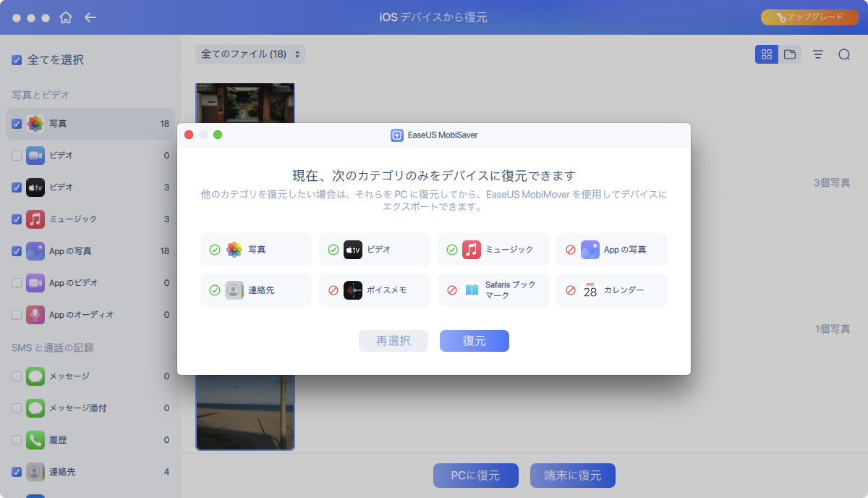Image resolution: width=868 pixels, height=498 pixels.
Task: Click the Safaris ブックマーク tile
Action: [x=493, y=290]
